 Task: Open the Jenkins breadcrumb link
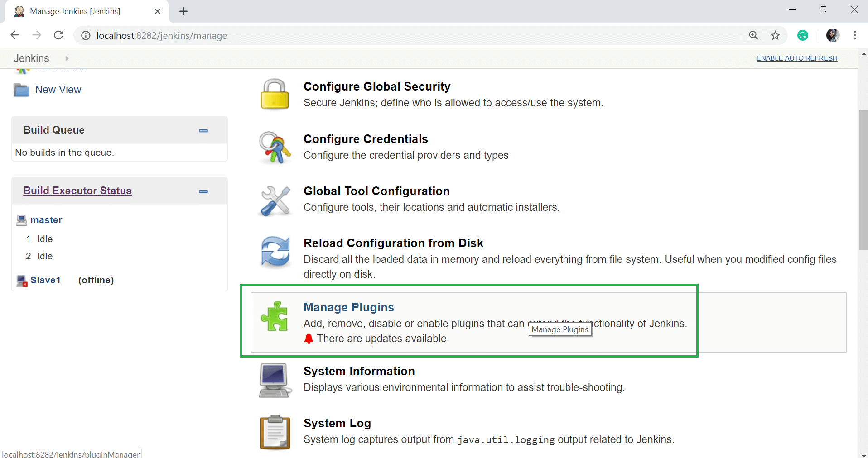[31, 58]
